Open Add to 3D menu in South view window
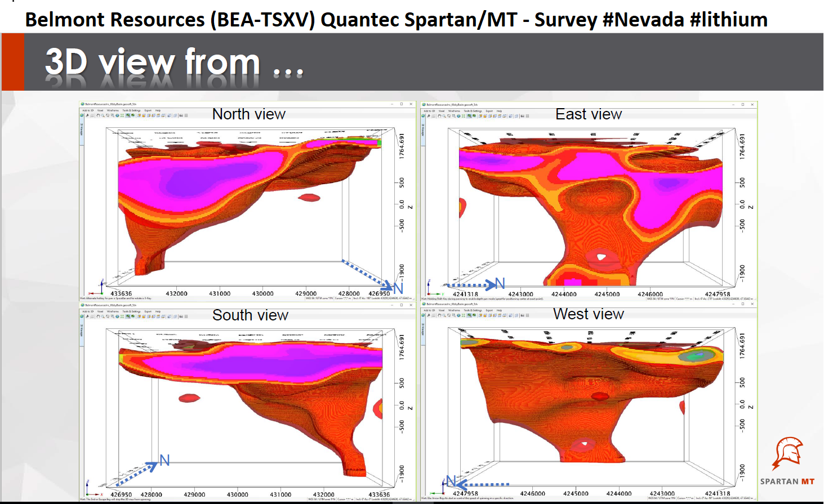The image size is (824, 504). coord(88,311)
